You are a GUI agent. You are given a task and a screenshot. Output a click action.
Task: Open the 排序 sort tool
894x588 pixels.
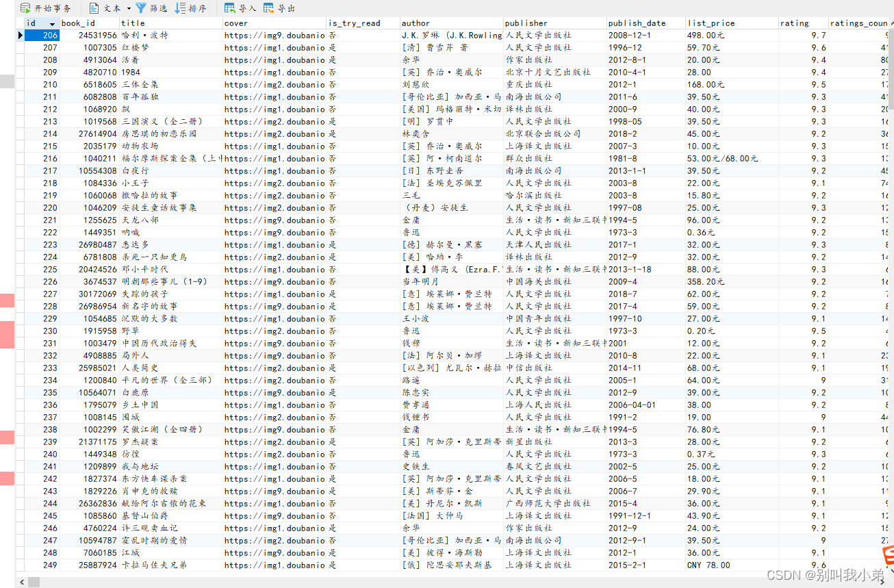coord(190,8)
